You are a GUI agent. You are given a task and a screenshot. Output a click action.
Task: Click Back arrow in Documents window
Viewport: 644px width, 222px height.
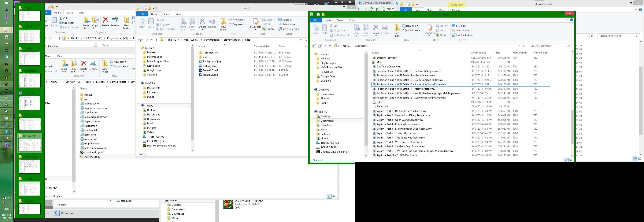tap(314, 46)
